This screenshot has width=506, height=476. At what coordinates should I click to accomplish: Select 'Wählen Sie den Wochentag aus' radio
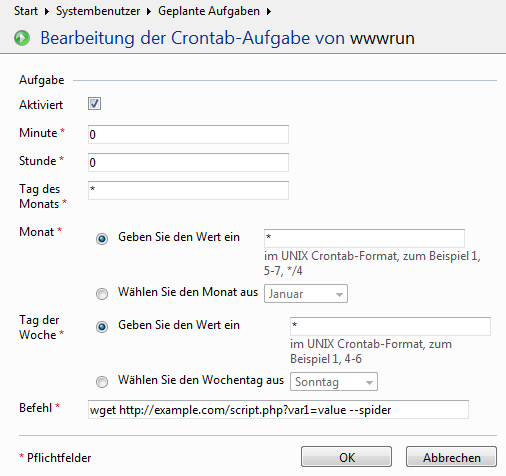pos(102,382)
